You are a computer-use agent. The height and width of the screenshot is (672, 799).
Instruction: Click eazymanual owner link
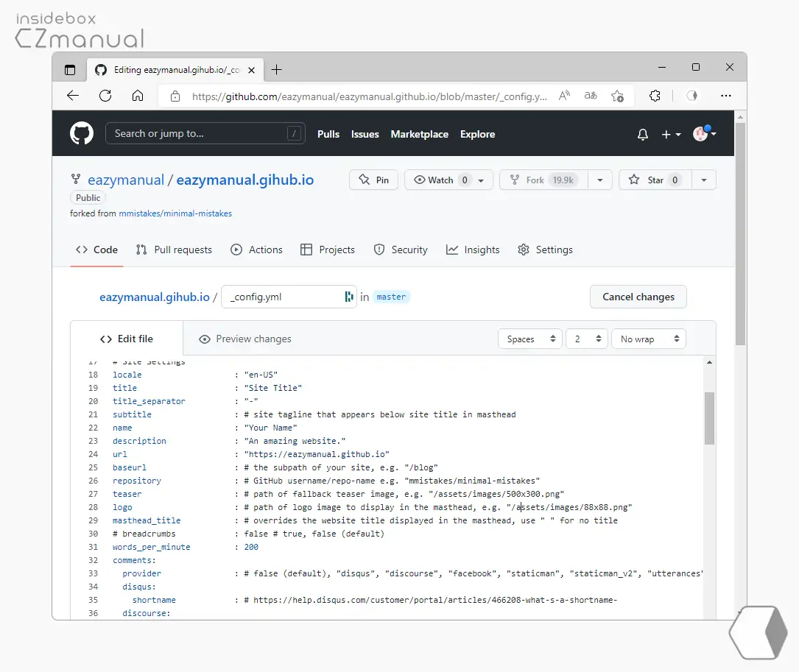point(126,180)
